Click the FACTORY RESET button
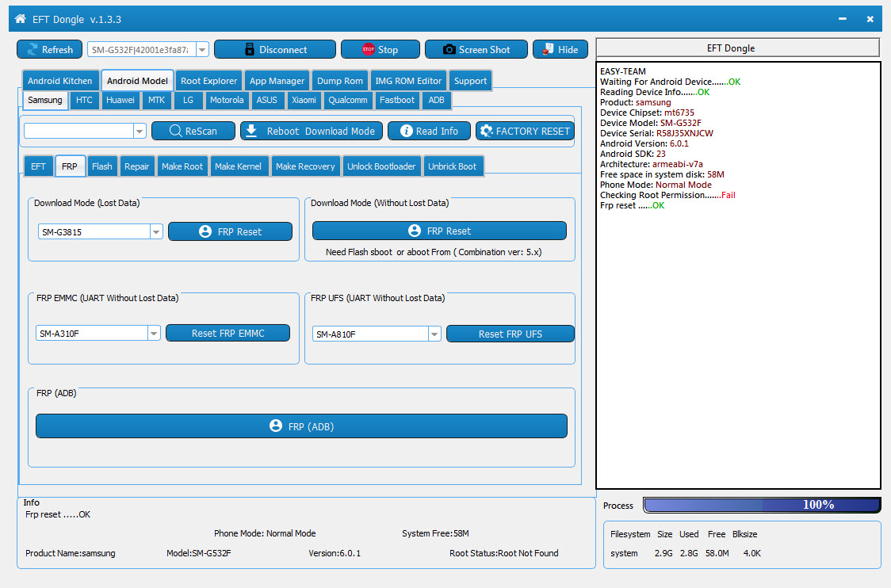The width and height of the screenshot is (891, 588). click(x=525, y=132)
